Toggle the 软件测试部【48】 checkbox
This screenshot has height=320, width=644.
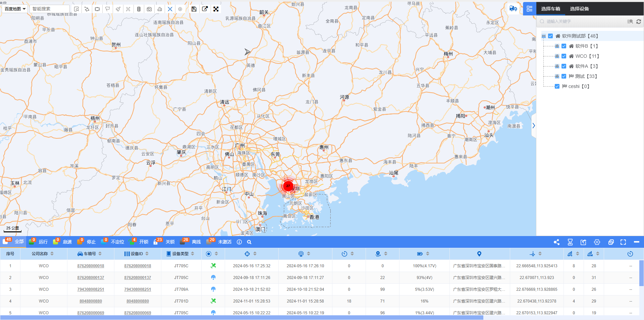click(x=550, y=36)
